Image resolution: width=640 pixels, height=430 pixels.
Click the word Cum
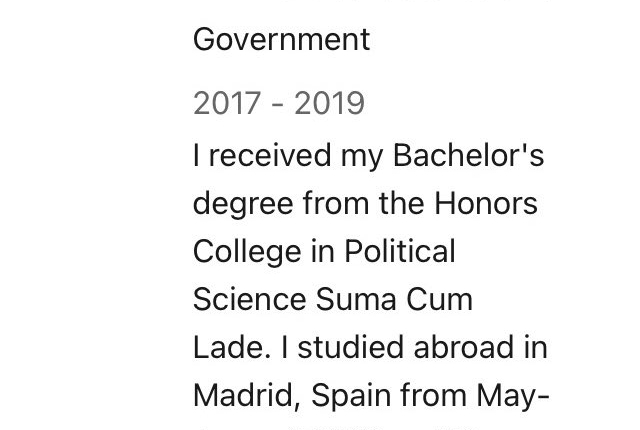coord(439,299)
